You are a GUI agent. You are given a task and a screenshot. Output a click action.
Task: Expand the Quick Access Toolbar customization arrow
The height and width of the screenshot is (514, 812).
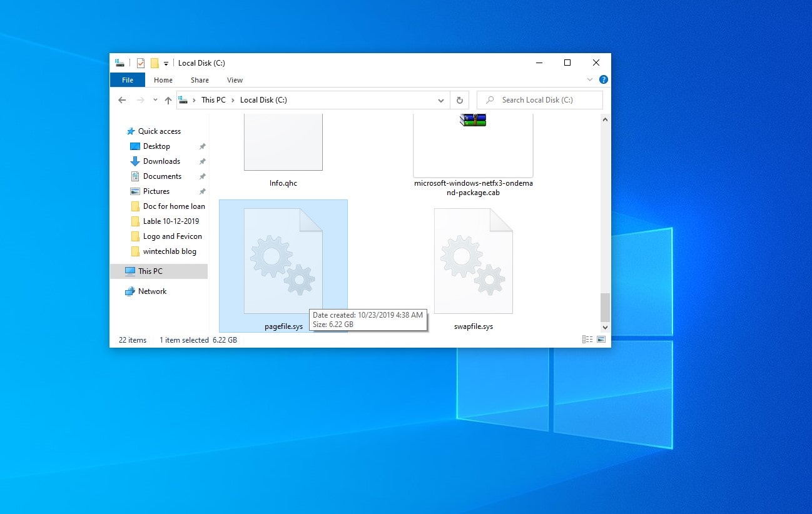coord(166,63)
